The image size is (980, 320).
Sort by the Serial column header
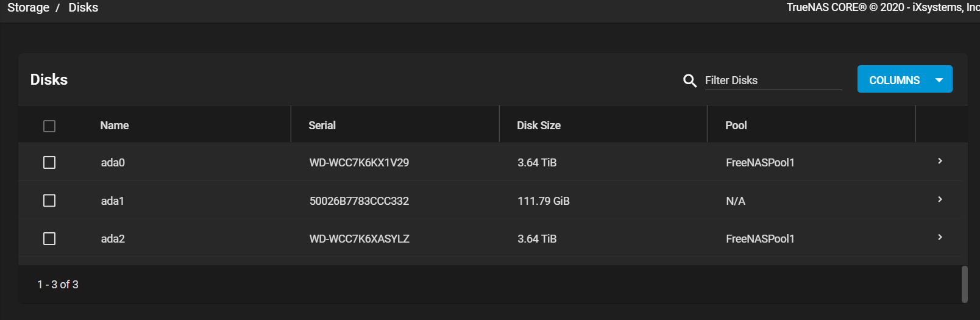tap(322, 126)
